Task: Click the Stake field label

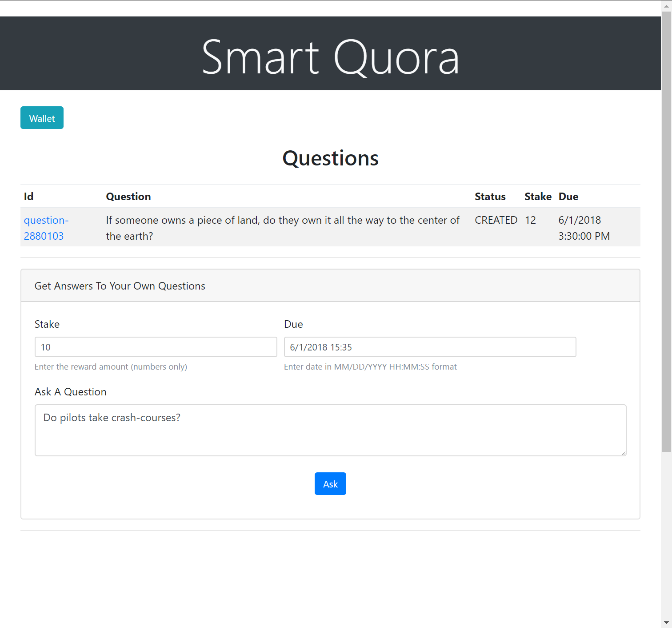Action: pyautogui.click(x=47, y=324)
